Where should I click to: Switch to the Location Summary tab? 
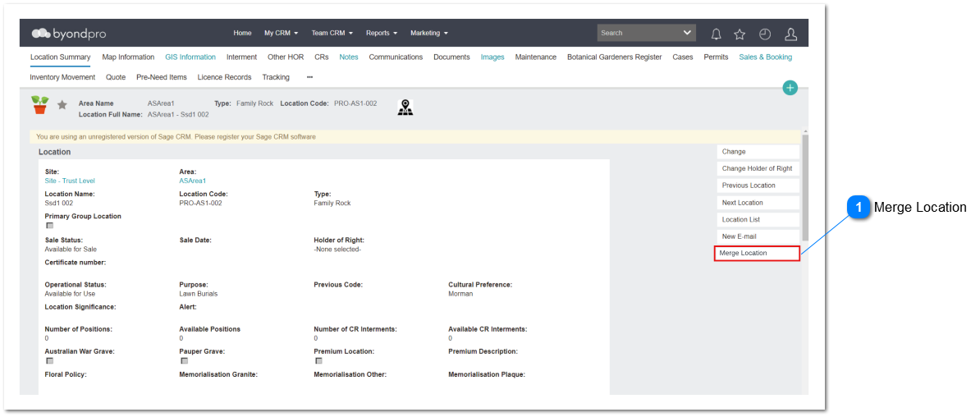tap(60, 57)
